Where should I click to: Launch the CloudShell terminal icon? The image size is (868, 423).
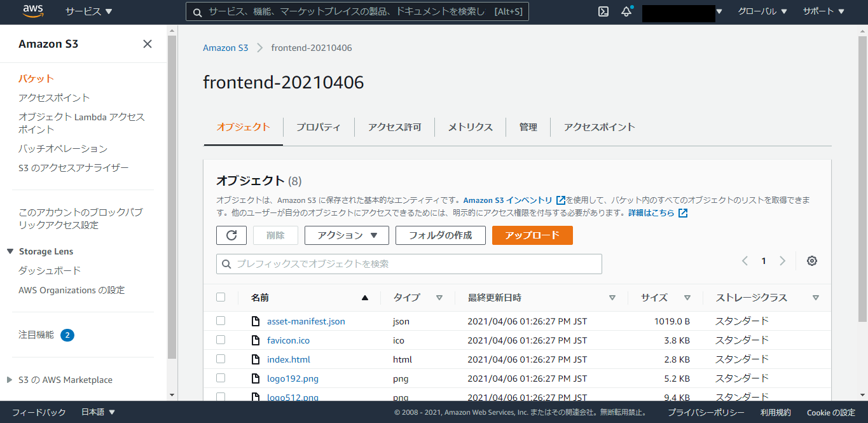[603, 11]
